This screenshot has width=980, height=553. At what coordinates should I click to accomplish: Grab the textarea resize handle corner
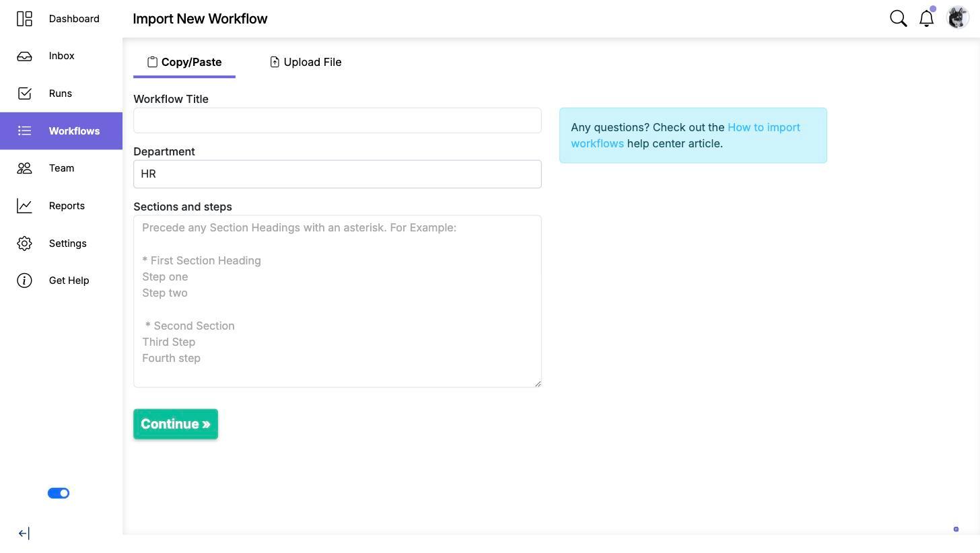click(537, 383)
